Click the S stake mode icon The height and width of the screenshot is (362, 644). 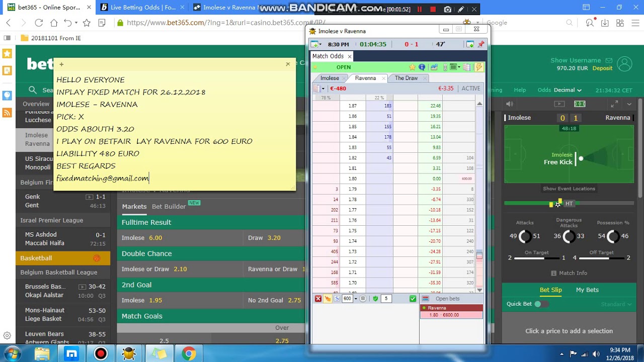(x=338, y=299)
